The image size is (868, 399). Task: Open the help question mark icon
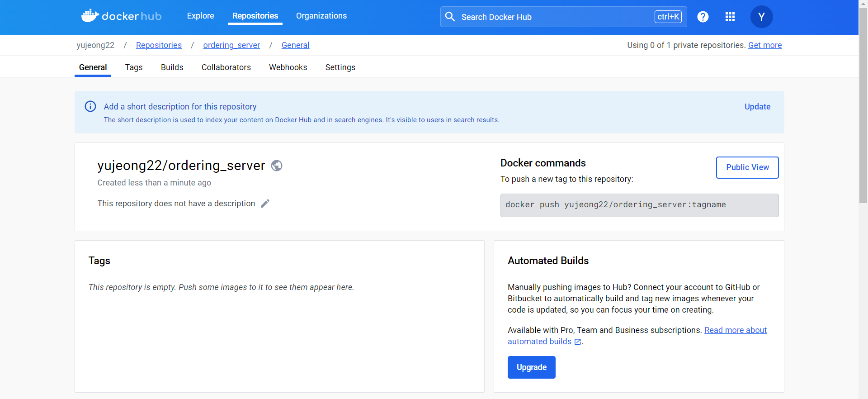coord(703,17)
